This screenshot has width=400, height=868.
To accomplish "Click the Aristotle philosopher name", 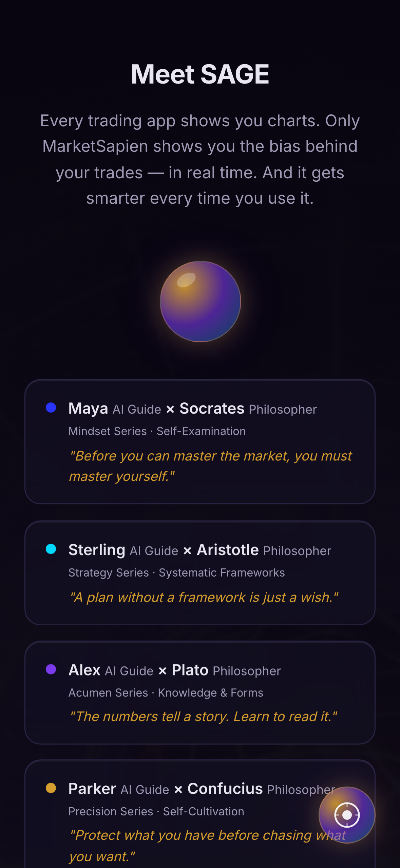I will pyautogui.click(x=228, y=550).
